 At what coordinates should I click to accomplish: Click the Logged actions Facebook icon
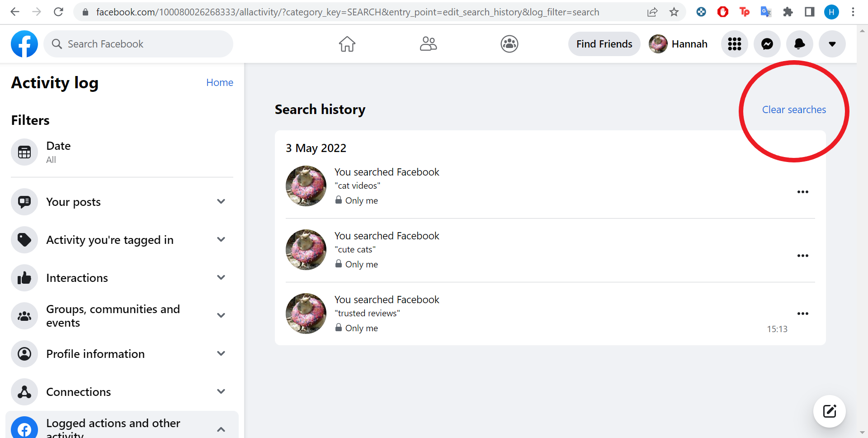coord(24,428)
